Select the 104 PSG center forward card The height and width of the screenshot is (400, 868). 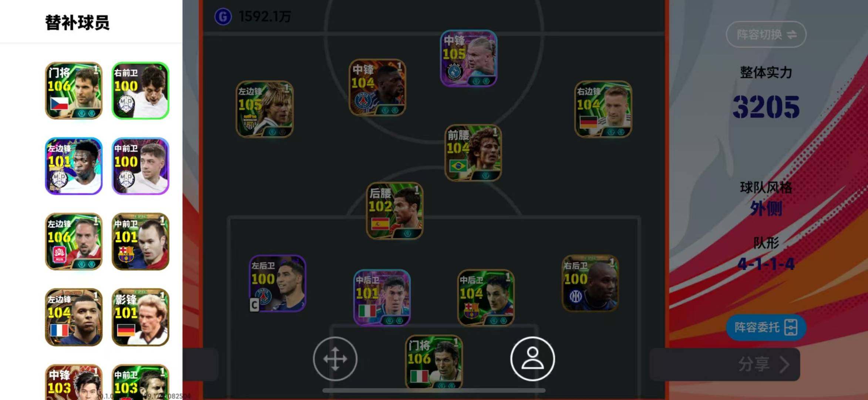[377, 87]
